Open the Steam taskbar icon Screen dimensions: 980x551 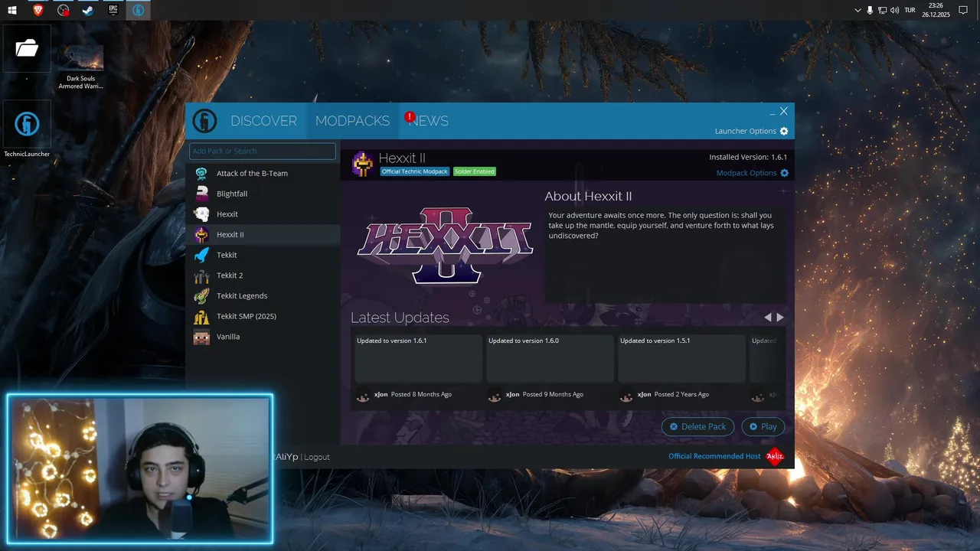88,10
